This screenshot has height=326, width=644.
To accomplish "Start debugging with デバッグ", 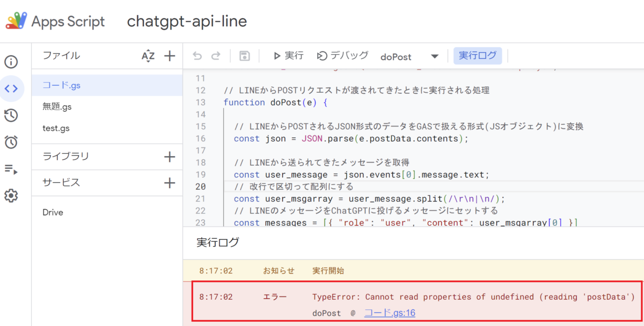I will point(342,55).
